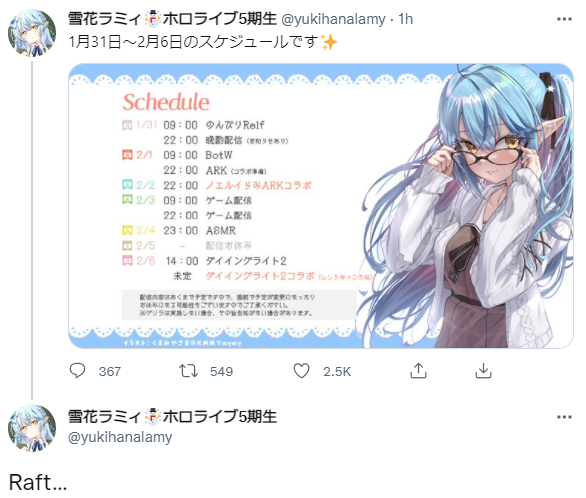The image size is (586, 498).
Task: Click display name on the top tweet
Action: click(172, 19)
